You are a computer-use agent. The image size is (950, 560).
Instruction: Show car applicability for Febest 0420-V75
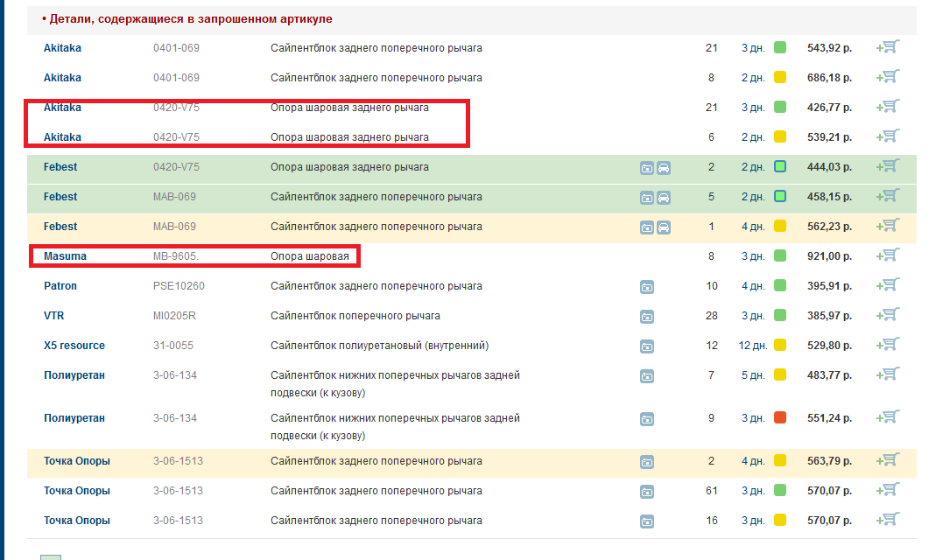tap(664, 168)
